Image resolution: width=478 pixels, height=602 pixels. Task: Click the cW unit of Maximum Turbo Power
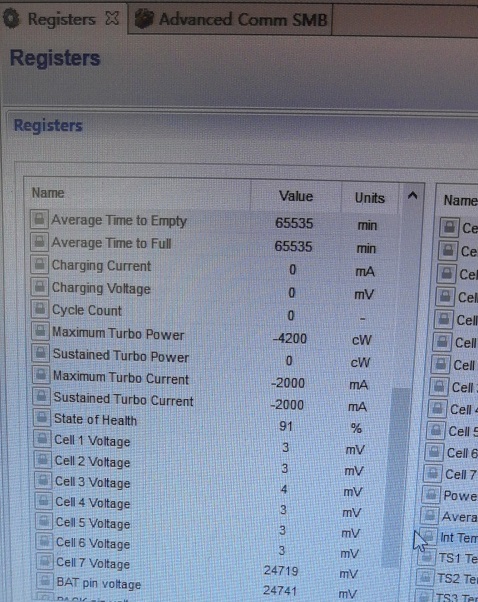coord(361,340)
